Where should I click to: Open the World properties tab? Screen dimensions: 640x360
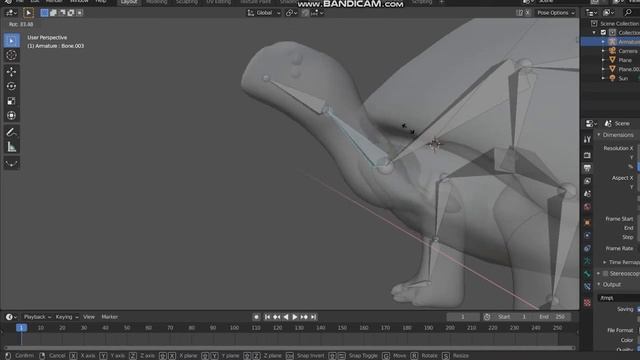(587, 207)
